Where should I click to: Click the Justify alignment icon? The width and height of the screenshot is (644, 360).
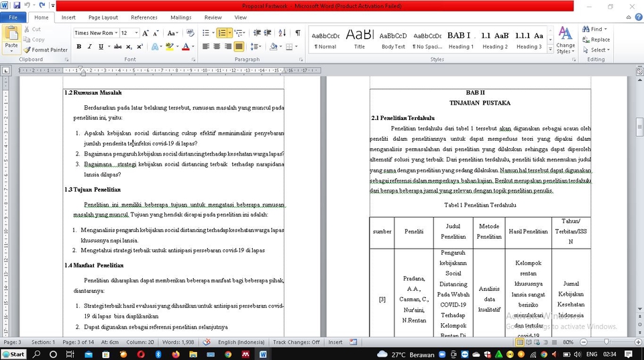point(238,47)
